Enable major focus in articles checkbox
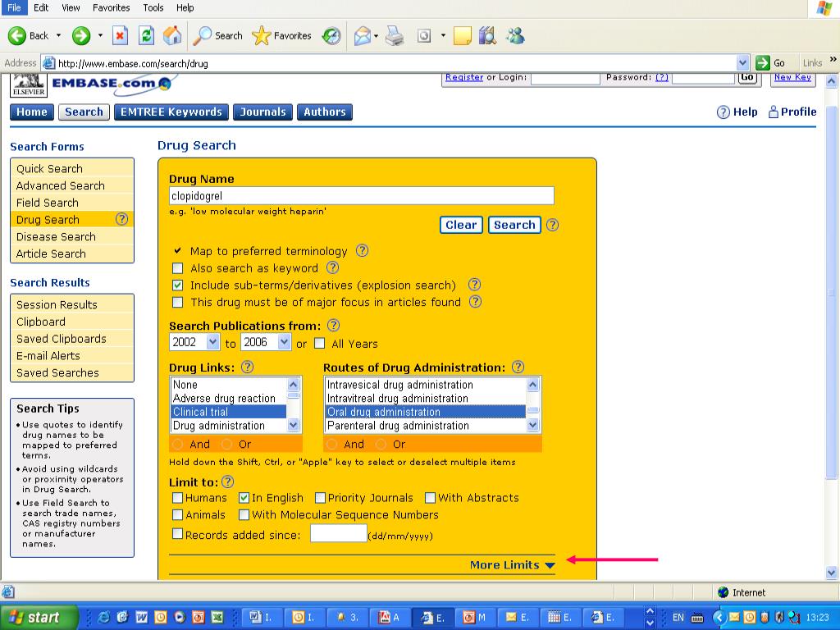The image size is (840, 630). point(177,302)
